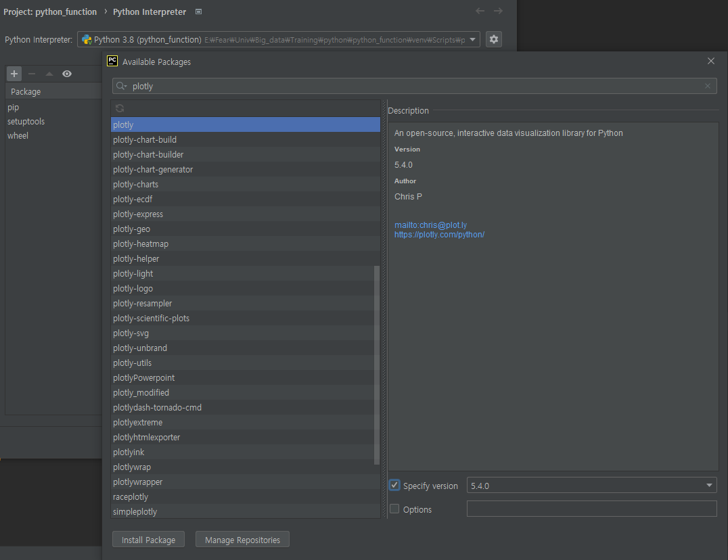This screenshot has height=560, width=728.
Task: Click Manage Repositories button
Action: coord(242,540)
